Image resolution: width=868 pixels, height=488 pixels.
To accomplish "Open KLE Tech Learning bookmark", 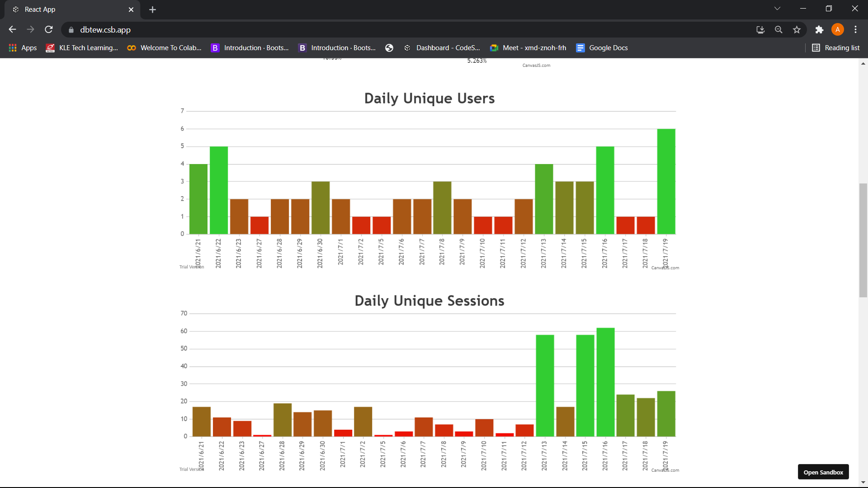I will [x=82, y=48].
